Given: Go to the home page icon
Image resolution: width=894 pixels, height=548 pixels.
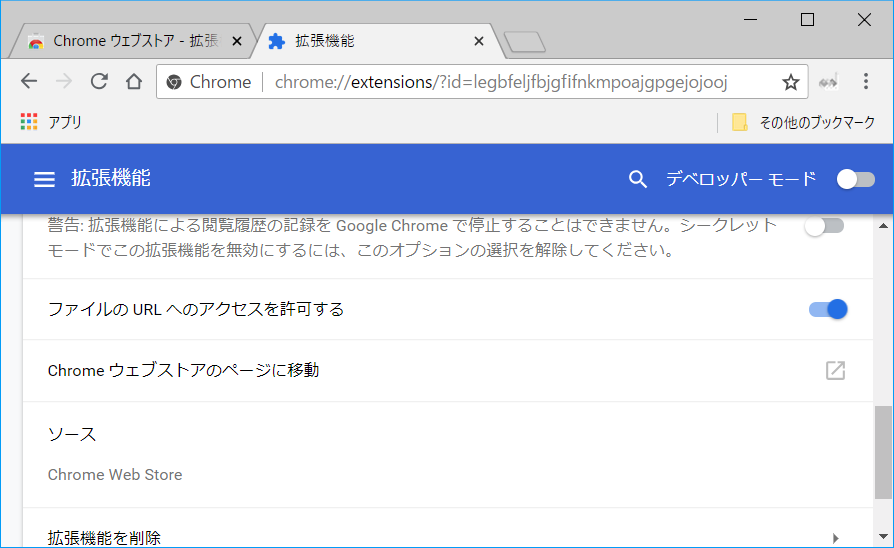Looking at the screenshot, I should click(x=134, y=82).
